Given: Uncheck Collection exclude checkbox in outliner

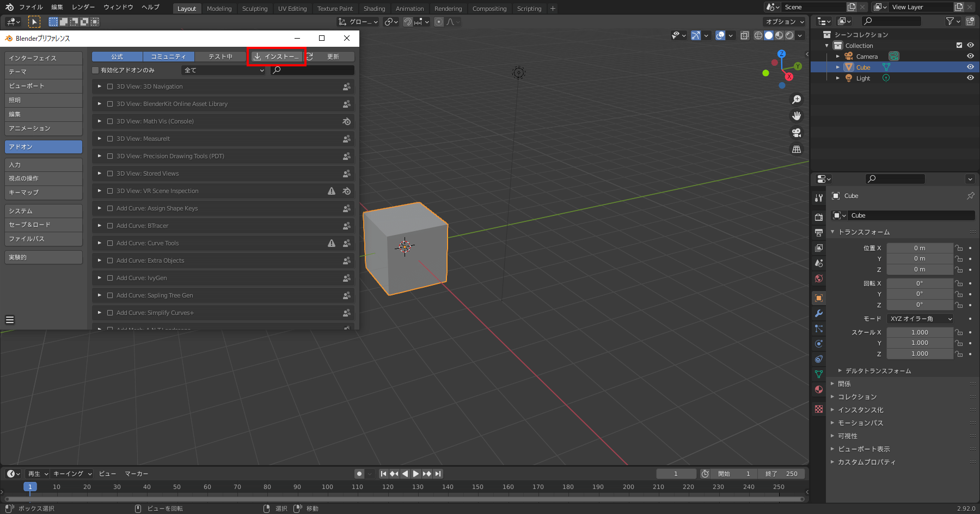Looking at the screenshot, I should (959, 45).
